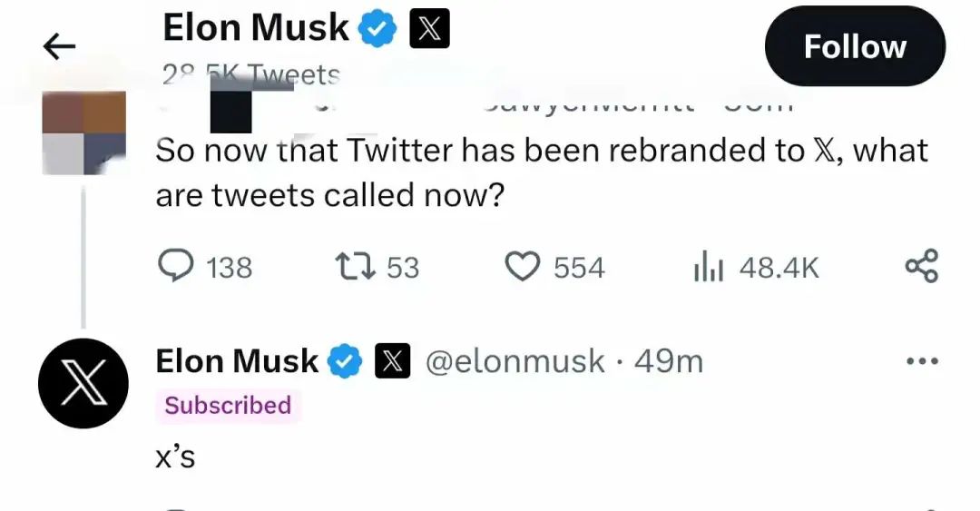
Task: Share the rebrand question tweet
Action: 921,266
